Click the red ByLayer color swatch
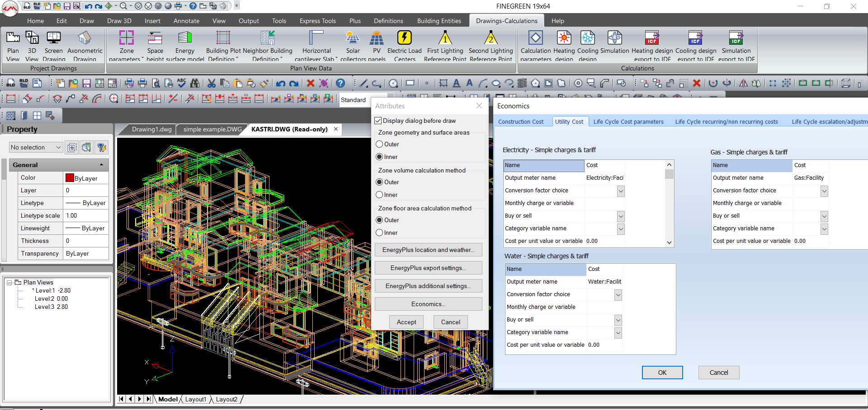The image size is (868, 410). click(70, 178)
